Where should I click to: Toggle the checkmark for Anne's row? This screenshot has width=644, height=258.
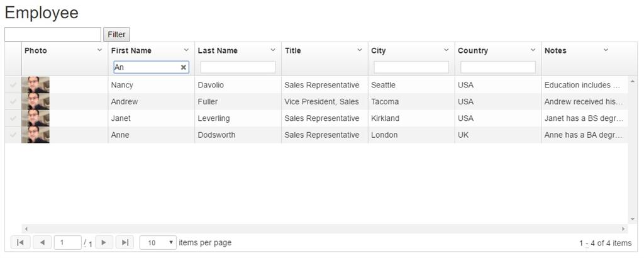point(13,135)
